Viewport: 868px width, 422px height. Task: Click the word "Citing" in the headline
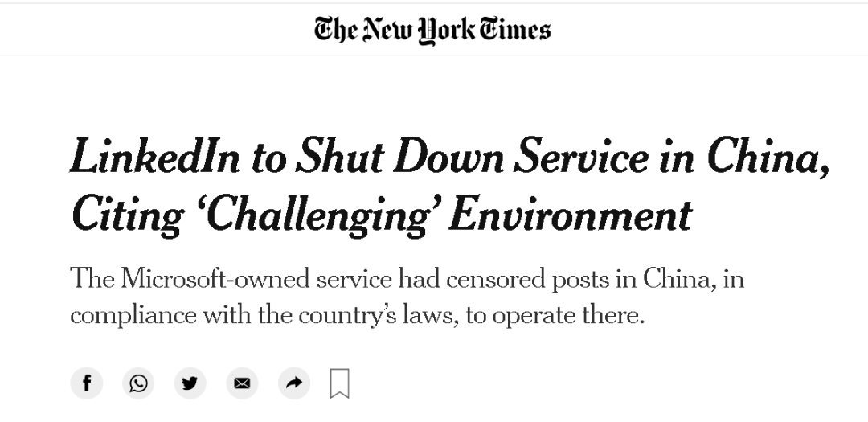coord(127,216)
